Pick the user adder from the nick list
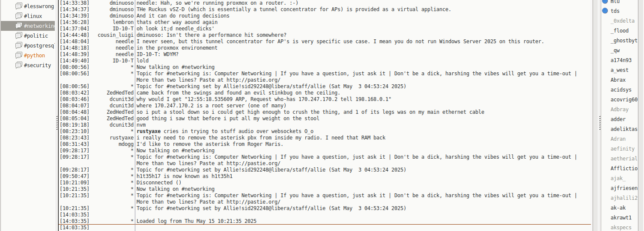Image resolution: width=644 pixels, height=231 pixels. [x=618, y=119]
